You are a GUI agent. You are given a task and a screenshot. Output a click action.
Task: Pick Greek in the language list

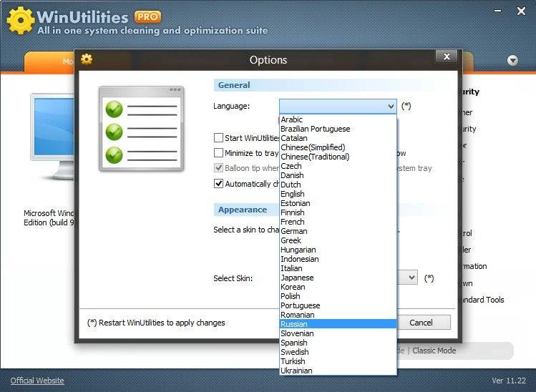coord(338,240)
